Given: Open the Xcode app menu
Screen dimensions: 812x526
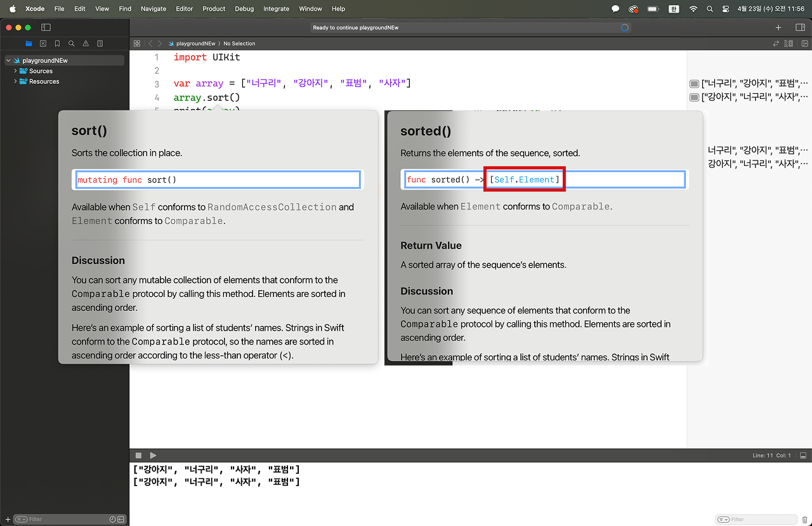Looking at the screenshot, I should pyautogui.click(x=35, y=9).
